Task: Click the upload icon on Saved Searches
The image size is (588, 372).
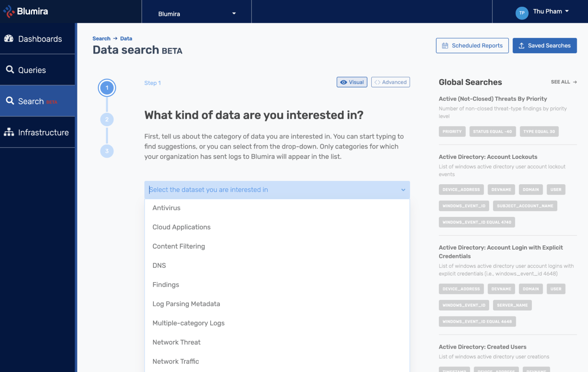Action: click(x=522, y=45)
